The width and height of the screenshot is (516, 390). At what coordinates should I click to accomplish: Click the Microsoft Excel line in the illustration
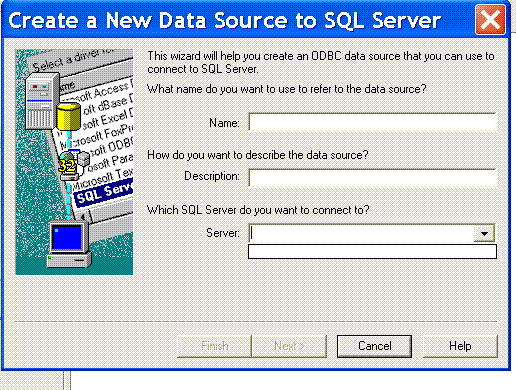click(x=107, y=119)
